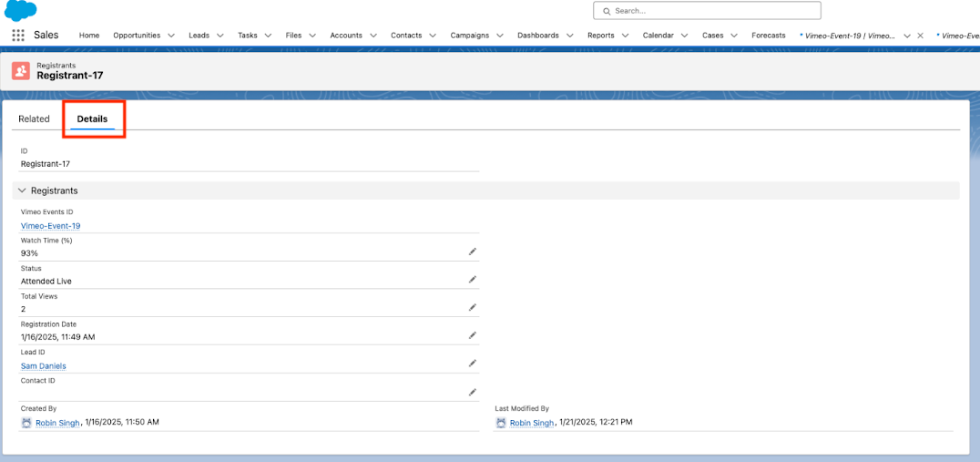Click the Registrant-17 ID field value

coord(45,164)
